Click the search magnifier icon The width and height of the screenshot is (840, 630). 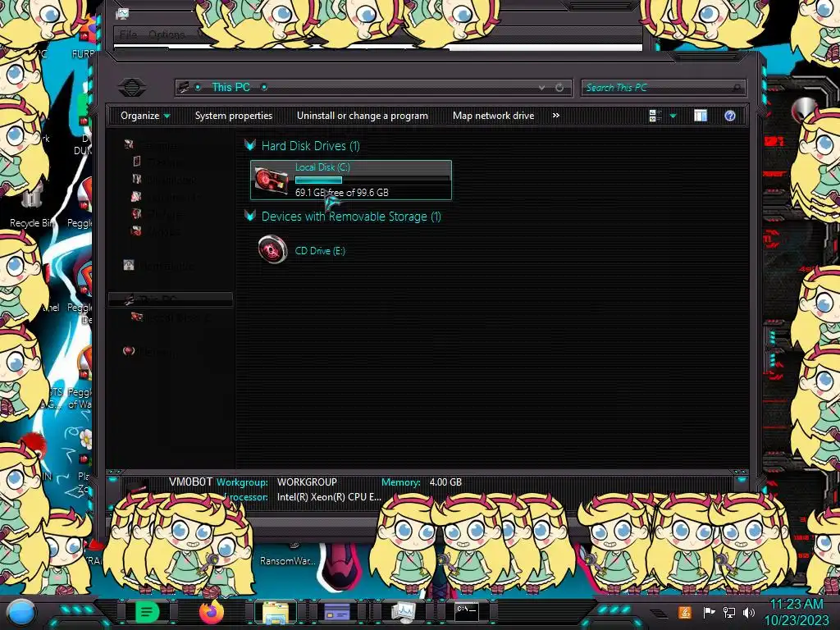pyautogui.click(x=737, y=87)
